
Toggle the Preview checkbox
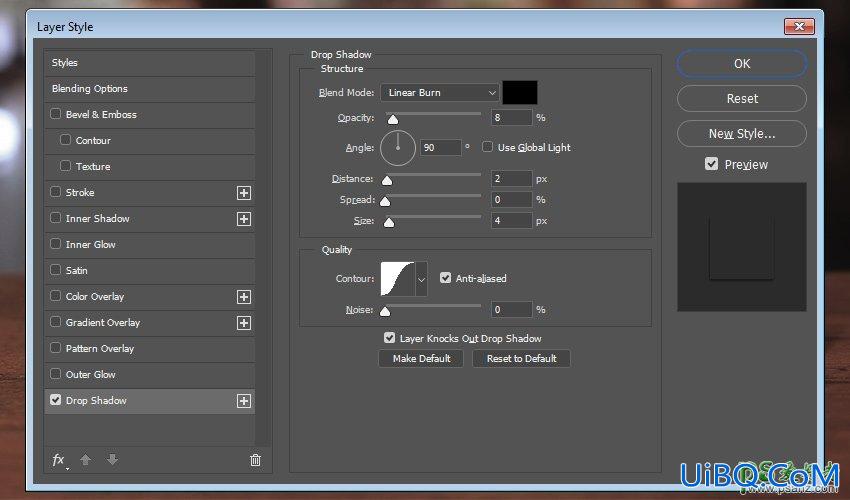tap(711, 164)
